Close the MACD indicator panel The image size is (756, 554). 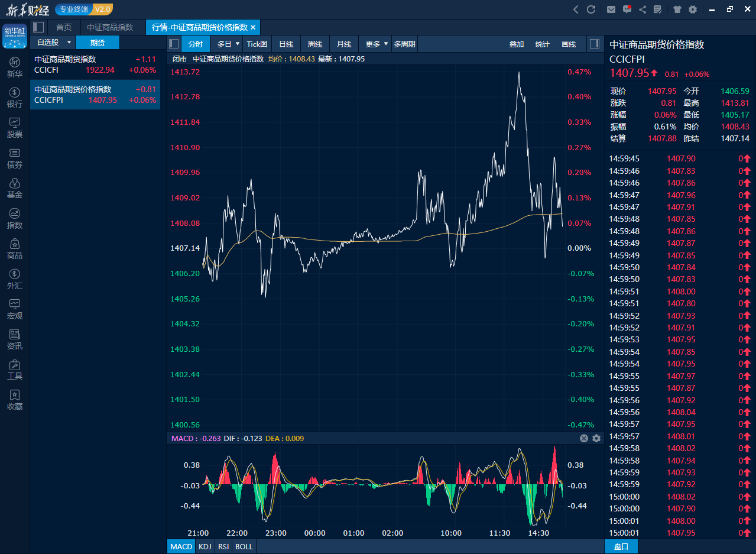[584, 438]
